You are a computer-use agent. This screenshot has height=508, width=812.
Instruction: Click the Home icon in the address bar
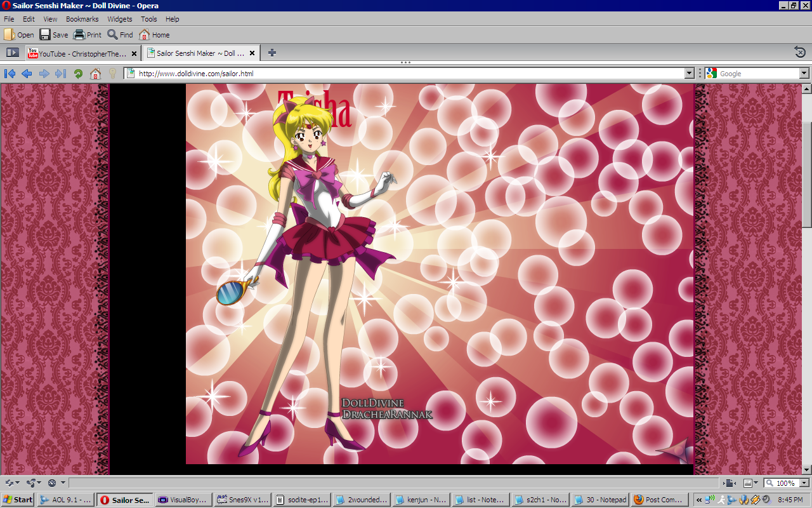click(95, 74)
